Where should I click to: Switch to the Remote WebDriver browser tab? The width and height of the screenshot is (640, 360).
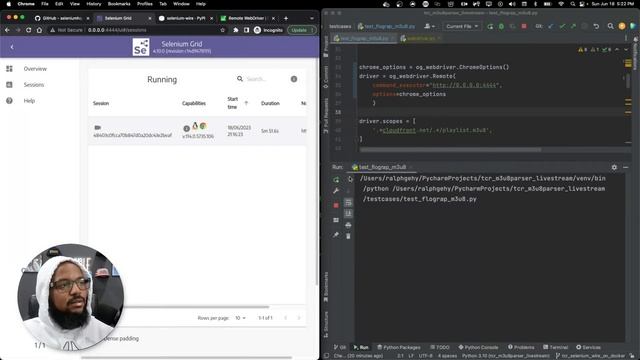pyautogui.click(x=247, y=18)
